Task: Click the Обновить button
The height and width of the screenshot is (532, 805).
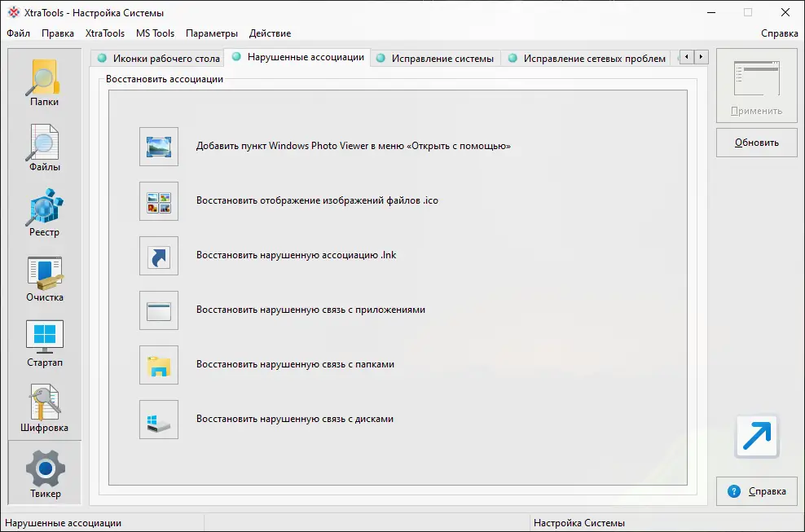Action: click(756, 143)
